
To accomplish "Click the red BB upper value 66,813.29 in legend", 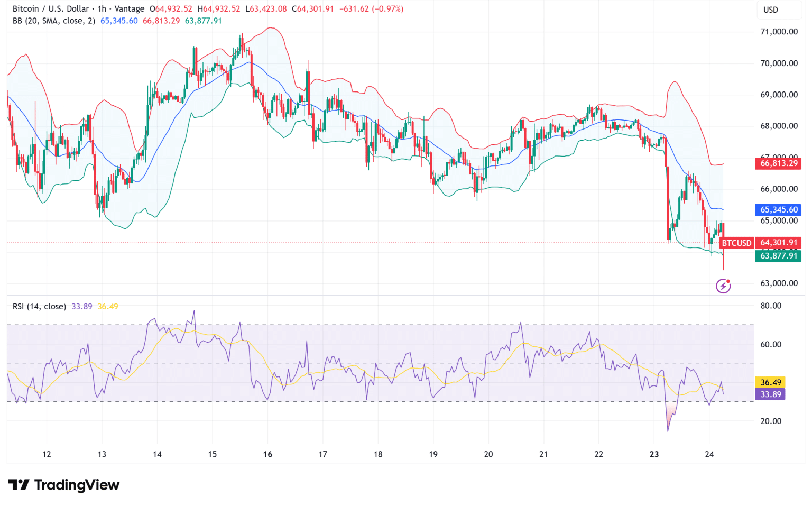I will pos(161,21).
